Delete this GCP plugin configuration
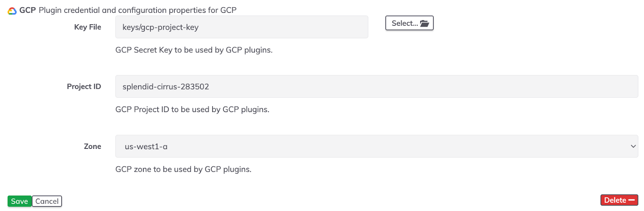644x211 pixels. click(x=619, y=200)
